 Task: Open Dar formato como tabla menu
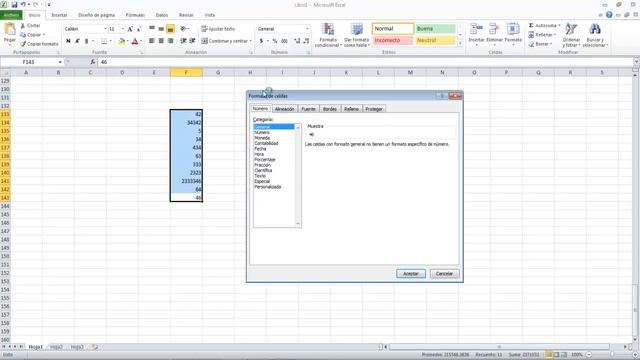coord(357,36)
